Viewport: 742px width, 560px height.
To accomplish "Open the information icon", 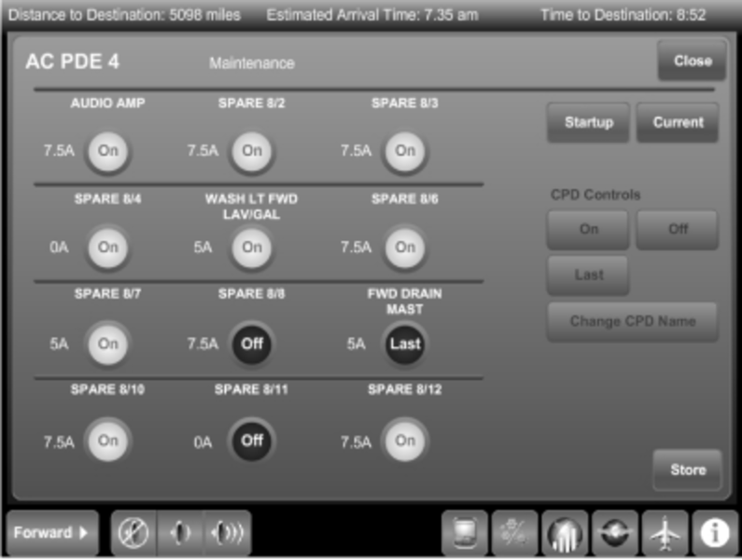I will point(715,534).
